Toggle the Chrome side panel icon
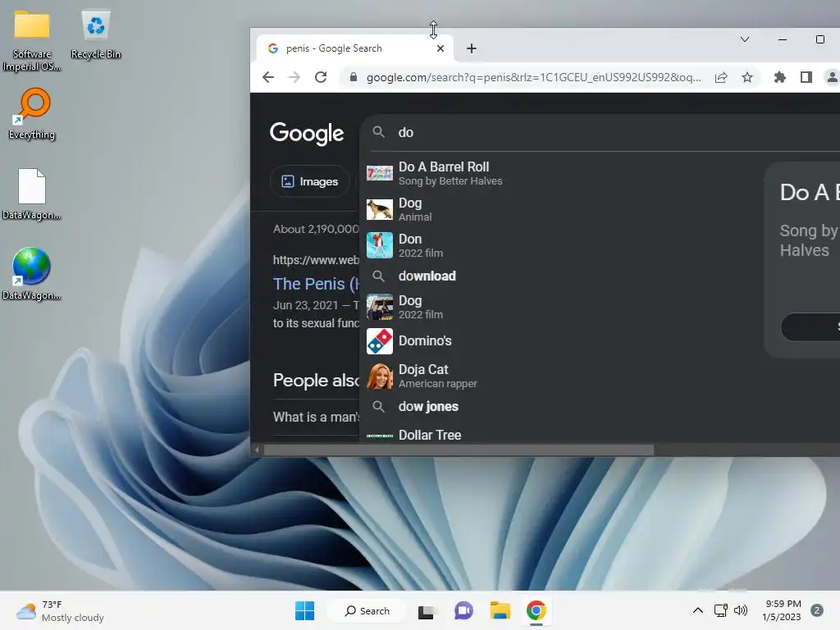This screenshot has width=840, height=630. [806, 77]
